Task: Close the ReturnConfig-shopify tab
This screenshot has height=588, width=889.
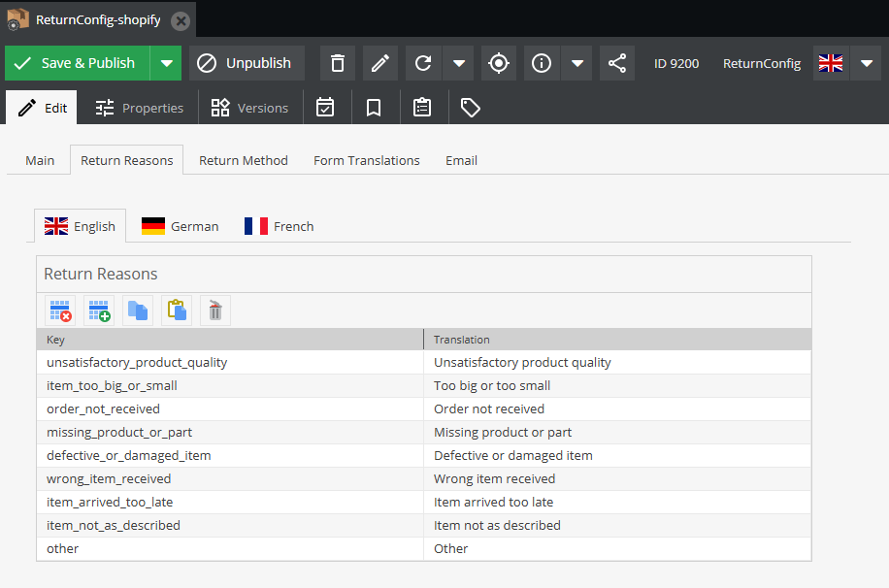Action: pos(180,19)
